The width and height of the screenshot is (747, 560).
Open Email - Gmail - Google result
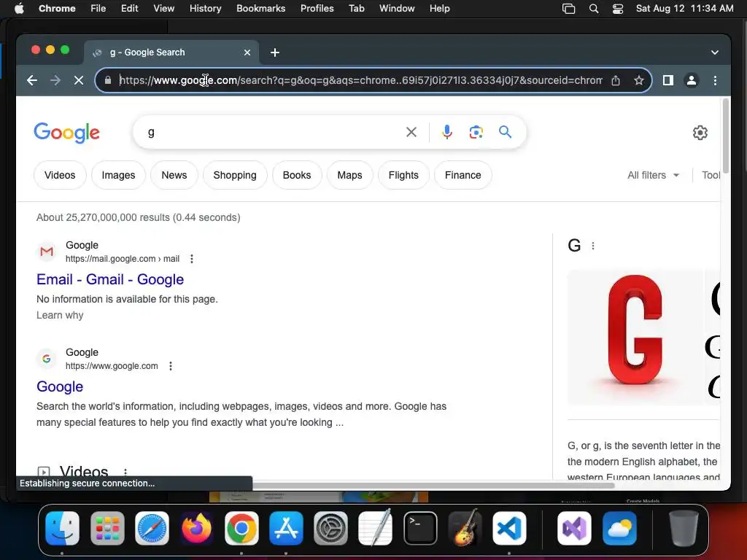click(x=110, y=279)
